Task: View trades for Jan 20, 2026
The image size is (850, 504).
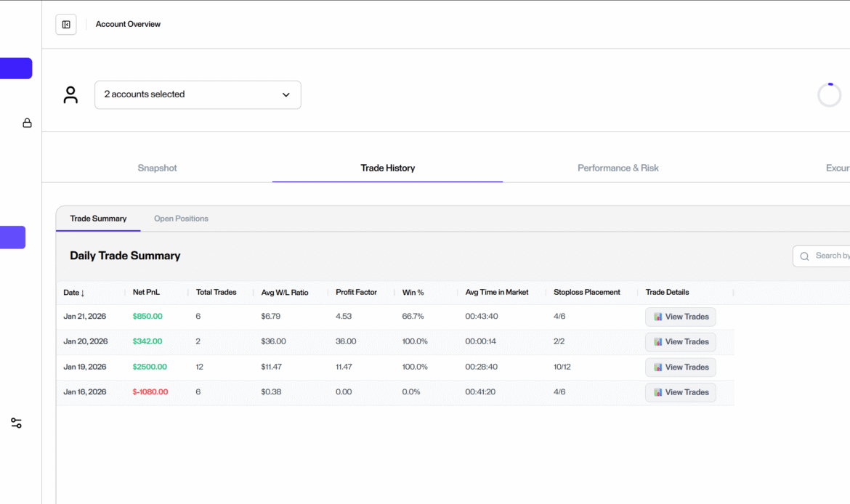Action: 681,342
